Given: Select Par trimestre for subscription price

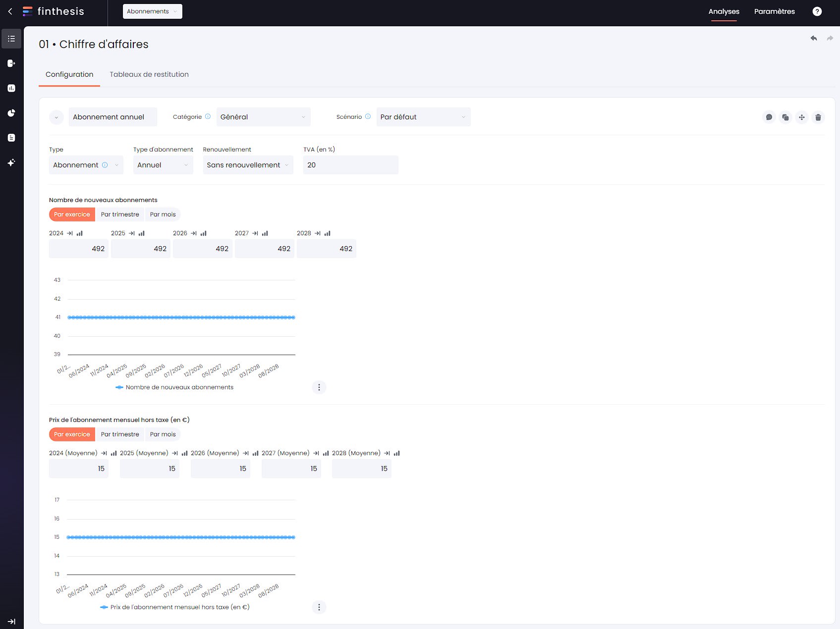Looking at the screenshot, I should tap(120, 434).
